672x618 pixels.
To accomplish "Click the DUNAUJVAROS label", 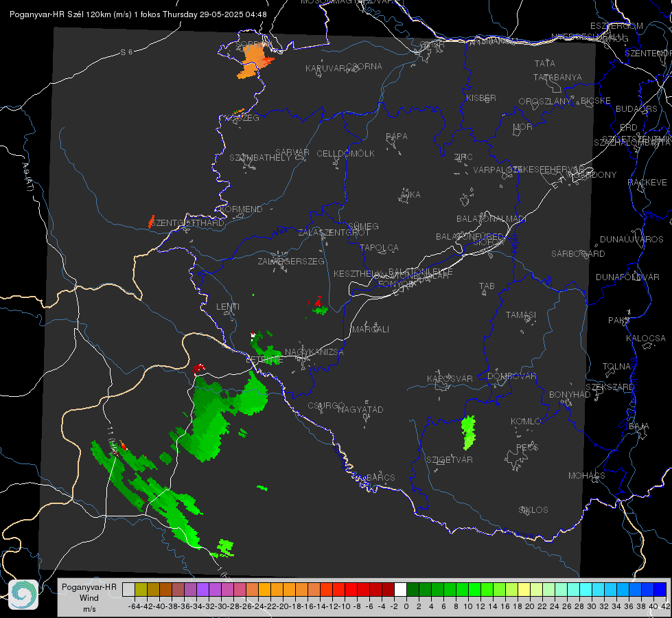I will tap(632, 240).
